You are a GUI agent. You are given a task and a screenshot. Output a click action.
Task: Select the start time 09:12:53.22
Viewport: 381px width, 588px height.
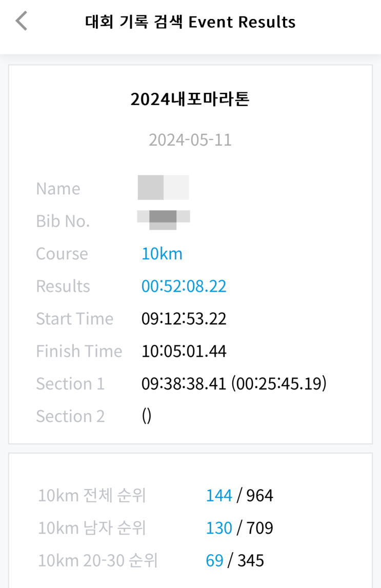click(x=184, y=319)
